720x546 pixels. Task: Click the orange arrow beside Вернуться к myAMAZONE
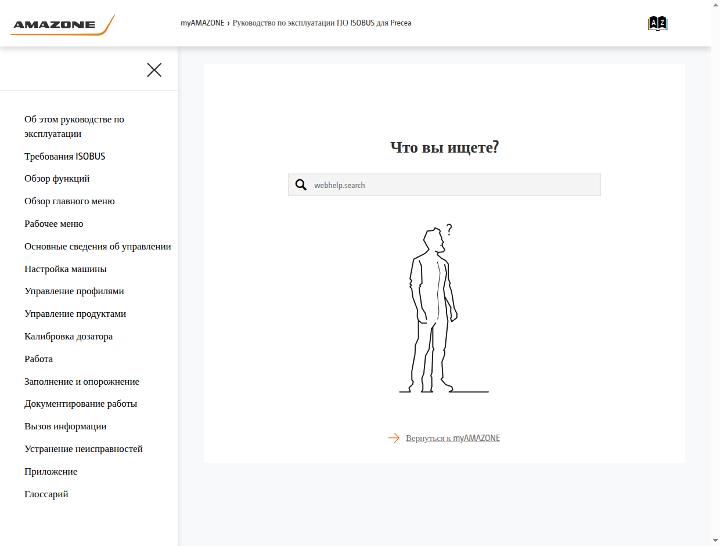coord(394,438)
